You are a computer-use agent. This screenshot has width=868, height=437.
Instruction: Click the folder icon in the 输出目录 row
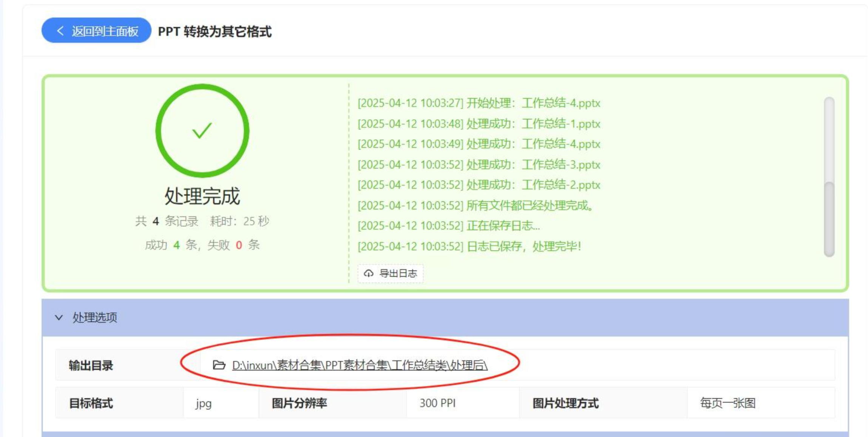pos(219,365)
